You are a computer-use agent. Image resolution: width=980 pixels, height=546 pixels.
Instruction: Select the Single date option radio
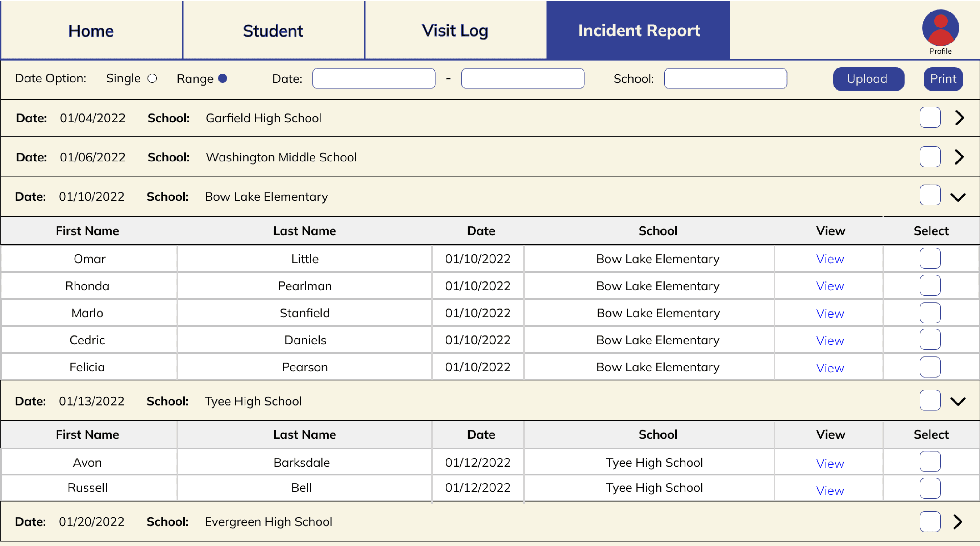pyautogui.click(x=152, y=79)
